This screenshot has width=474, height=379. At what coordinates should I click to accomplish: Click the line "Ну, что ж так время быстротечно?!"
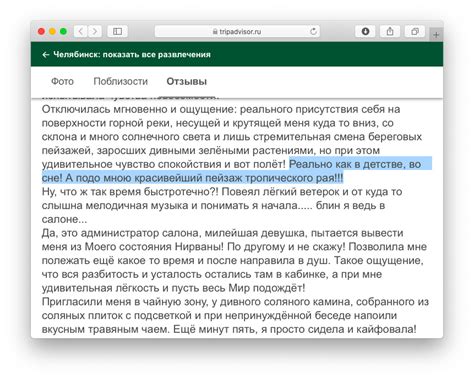130,192
